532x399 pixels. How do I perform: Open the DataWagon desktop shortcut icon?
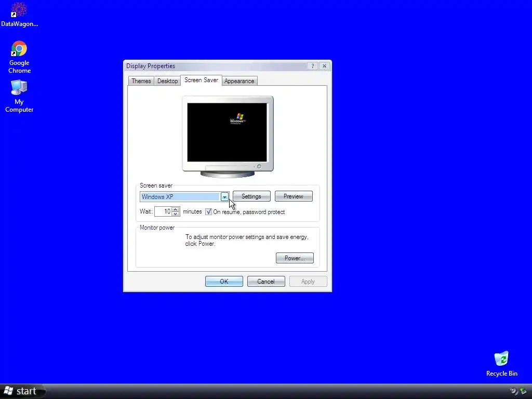19,14
